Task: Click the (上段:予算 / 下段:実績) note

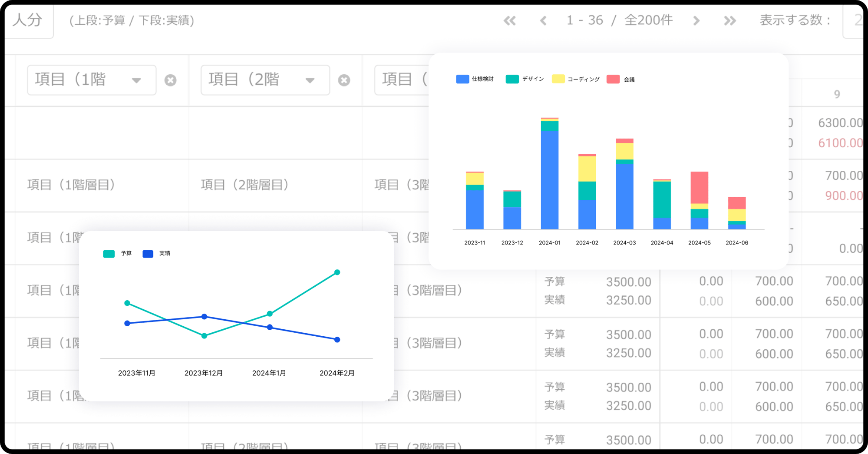Action: [x=132, y=20]
